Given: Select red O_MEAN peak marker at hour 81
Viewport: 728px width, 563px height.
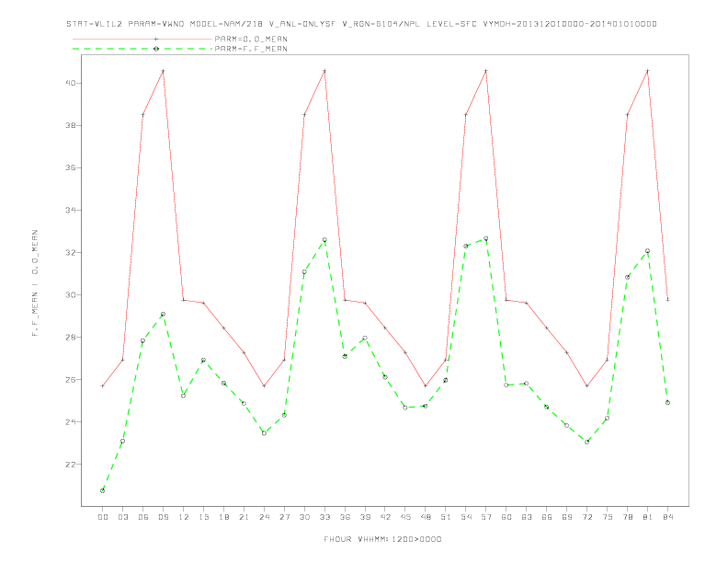Looking at the screenshot, I should click(x=648, y=71).
